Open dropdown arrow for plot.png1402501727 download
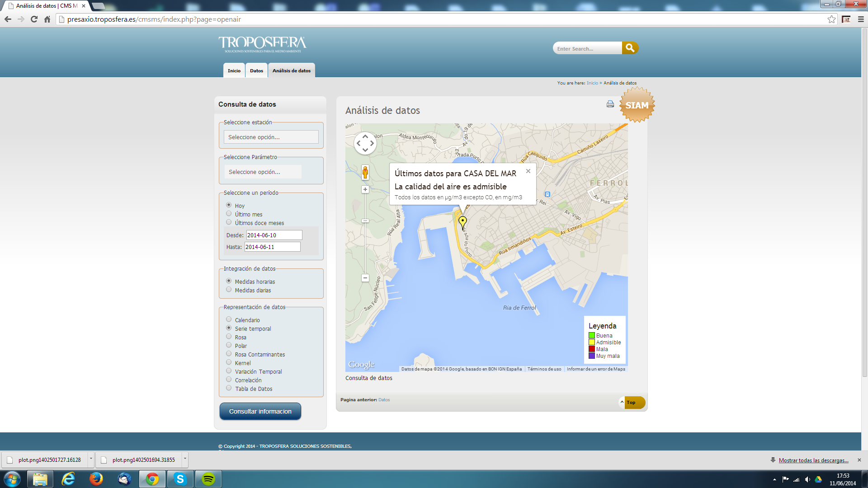Screen dimensions: 868x488 coord(91,460)
